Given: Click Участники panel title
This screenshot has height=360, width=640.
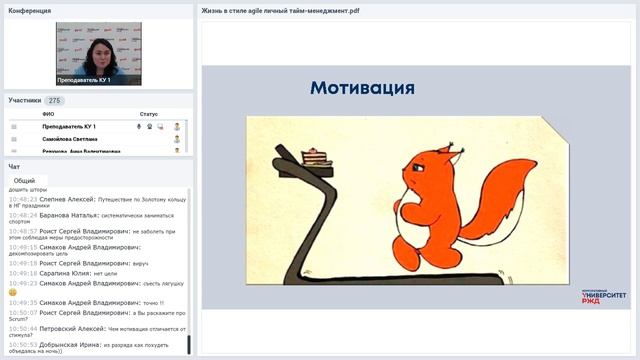Looking at the screenshot, I should tap(25, 100).
